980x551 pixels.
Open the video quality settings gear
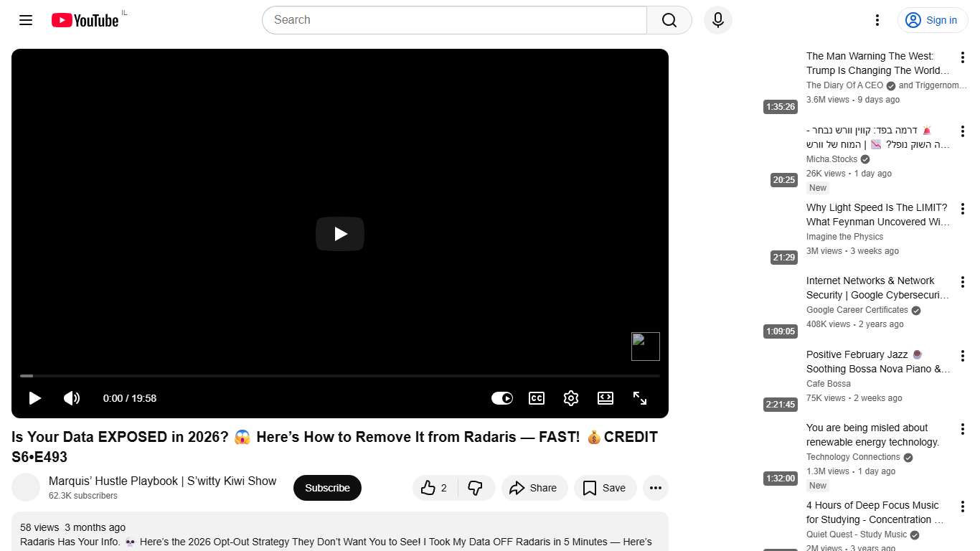pos(570,398)
